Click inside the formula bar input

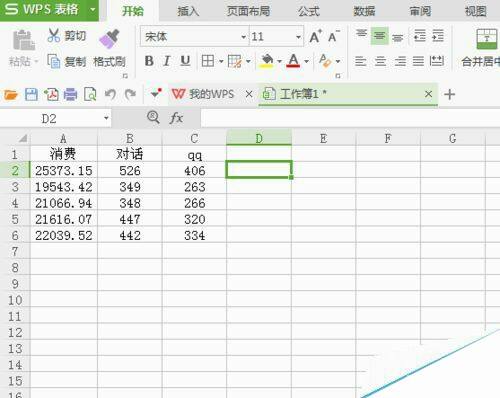pyautogui.click(x=350, y=118)
